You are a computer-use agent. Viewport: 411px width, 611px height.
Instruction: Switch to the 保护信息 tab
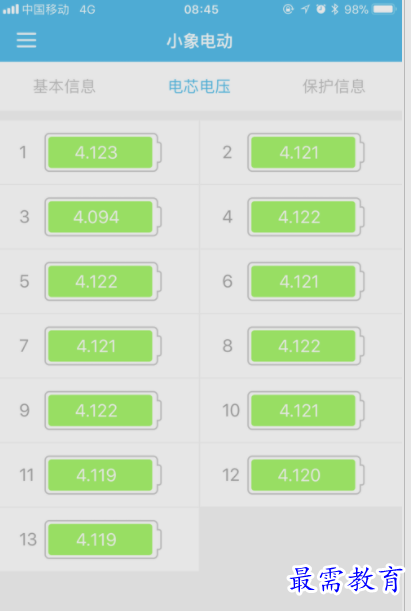coord(334,86)
